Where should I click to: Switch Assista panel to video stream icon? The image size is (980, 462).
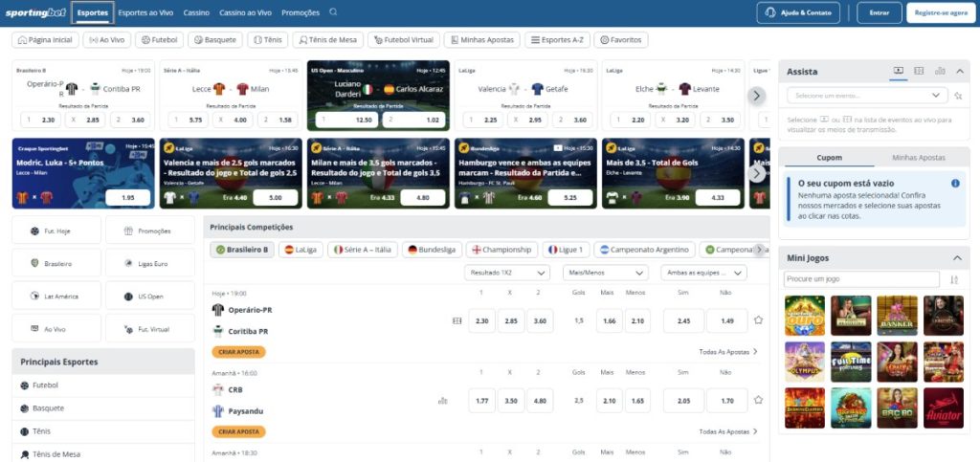(898, 71)
